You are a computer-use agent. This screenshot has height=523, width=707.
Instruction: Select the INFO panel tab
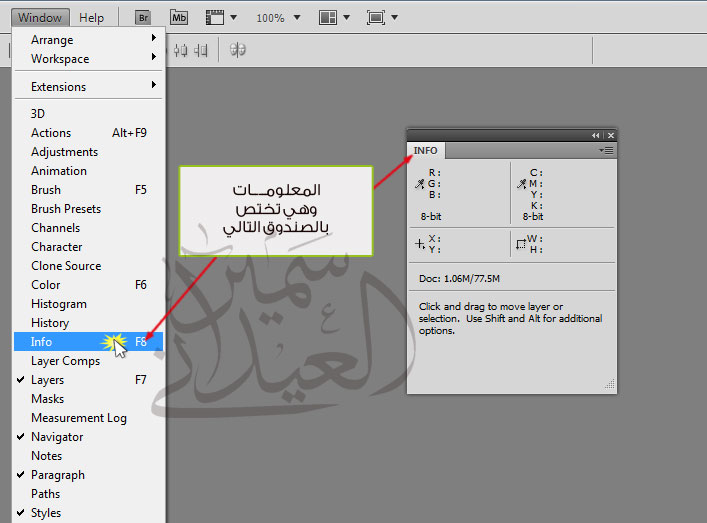point(426,151)
